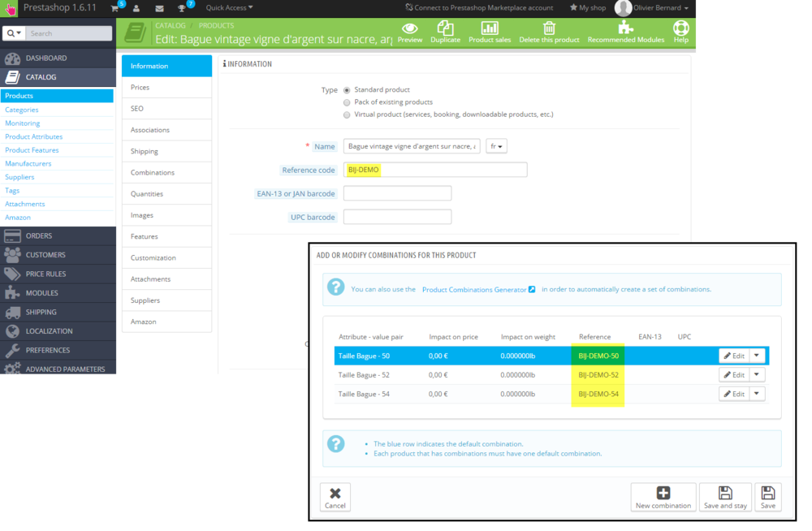Click the Prestashop logo hand icon
Image resolution: width=812 pixels, height=531 pixels.
pos(10,8)
